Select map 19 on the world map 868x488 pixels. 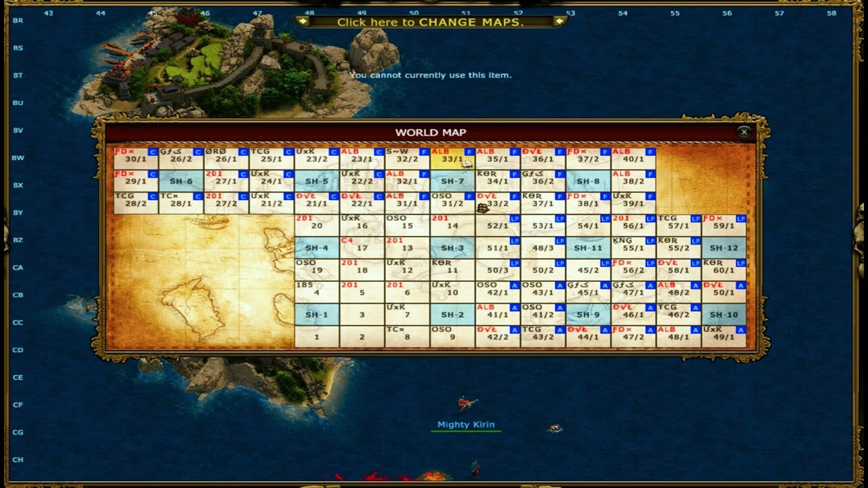[x=317, y=270]
